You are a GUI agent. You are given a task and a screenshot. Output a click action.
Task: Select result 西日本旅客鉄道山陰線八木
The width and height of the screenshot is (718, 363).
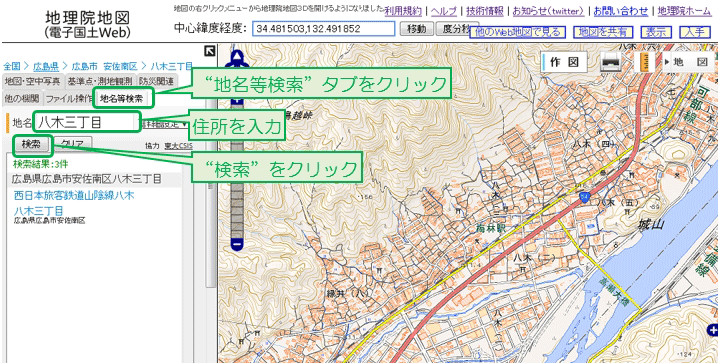click(74, 195)
